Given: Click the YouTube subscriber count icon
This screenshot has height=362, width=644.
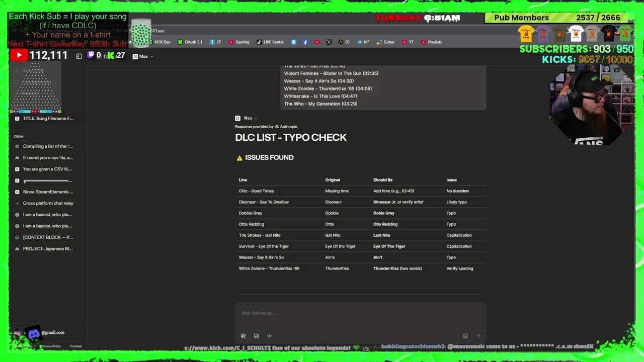Looking at the screenshot, I should tap(19, 55).
